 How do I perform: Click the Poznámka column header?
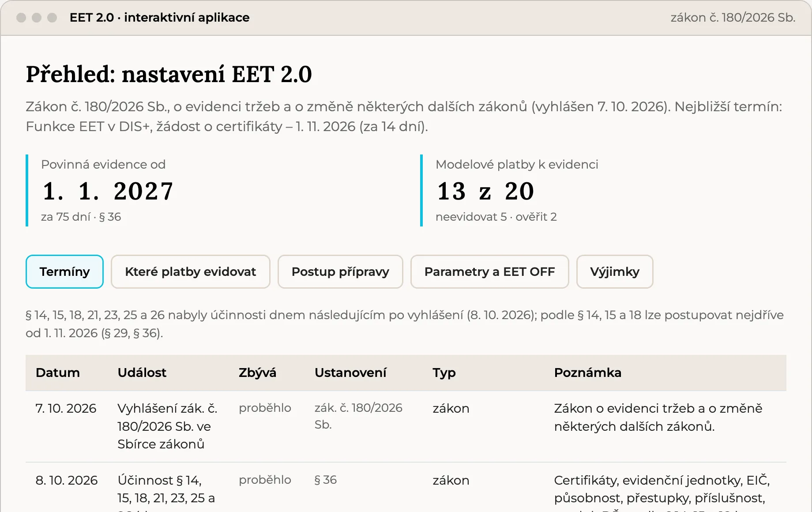[x=587, y=373]
